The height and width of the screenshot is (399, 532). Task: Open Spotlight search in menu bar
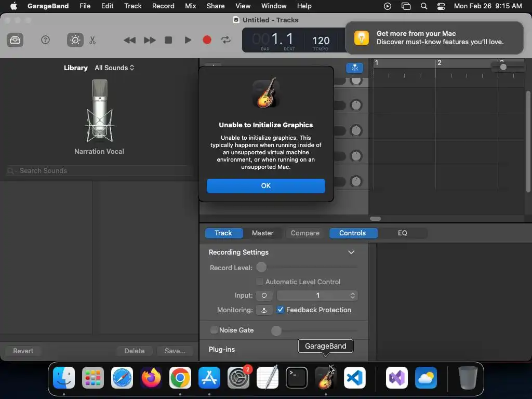[424, 6]
